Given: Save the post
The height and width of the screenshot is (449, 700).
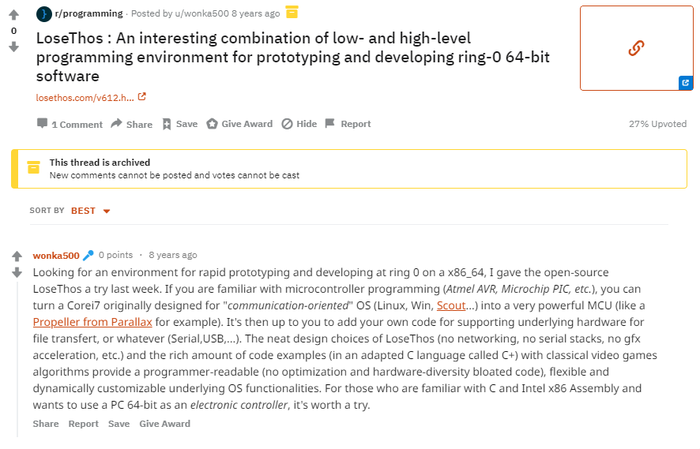Looking at the screenshot, I should [179, 124].
